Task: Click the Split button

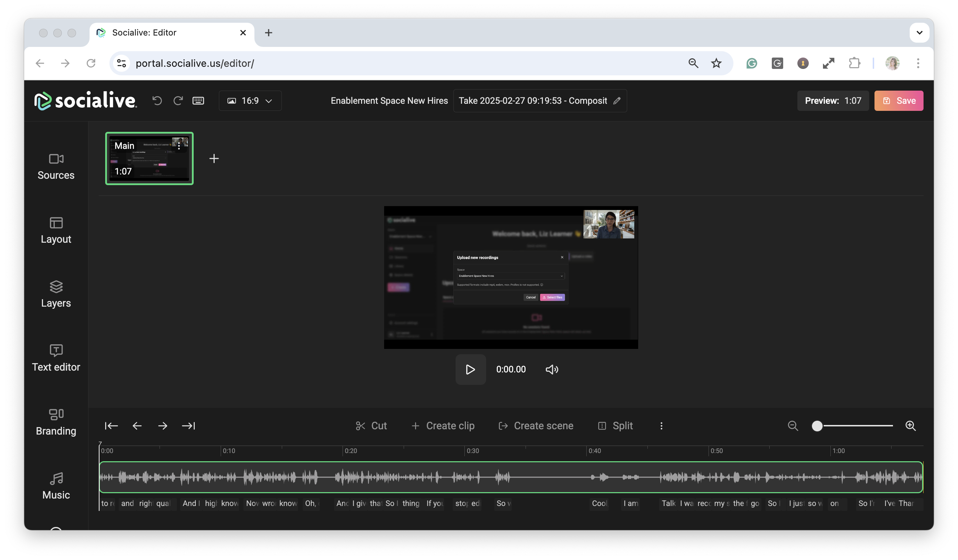Action: pyautogui.click(x=615, y=426)
